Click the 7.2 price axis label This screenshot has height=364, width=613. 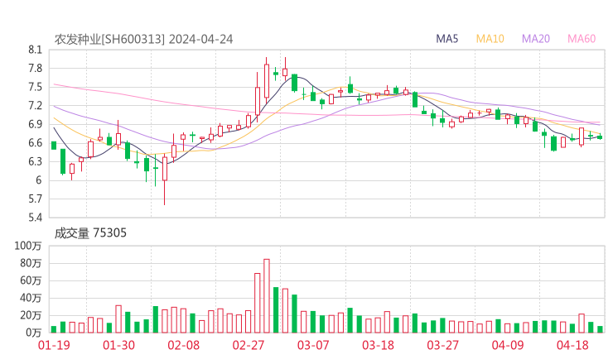(x=35, y=105)
